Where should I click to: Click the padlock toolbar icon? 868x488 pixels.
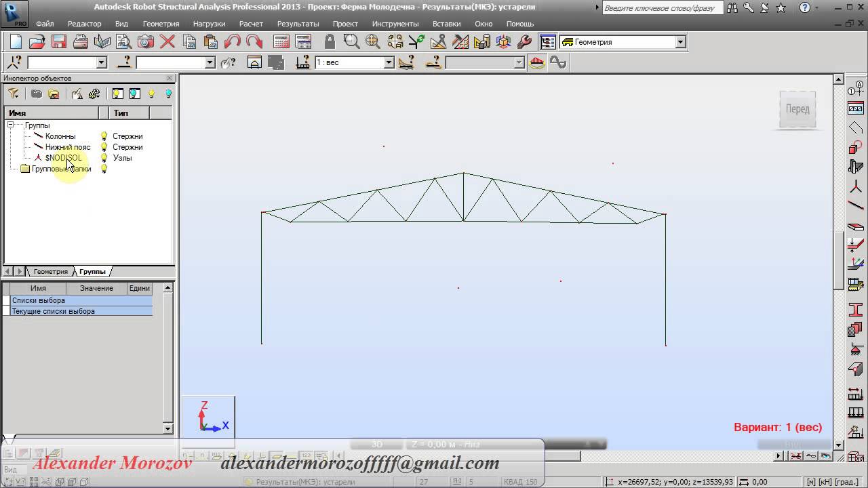pos(330,42)
